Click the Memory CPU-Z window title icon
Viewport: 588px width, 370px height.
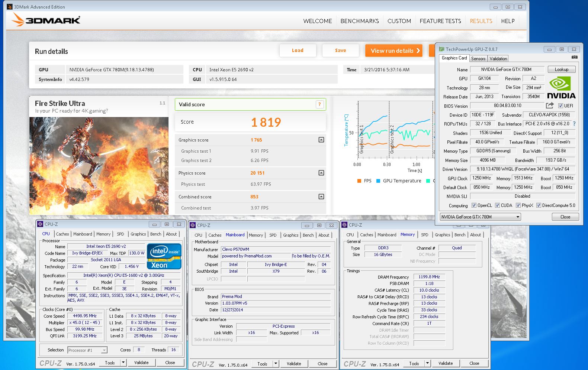click(x=344, y=225)
